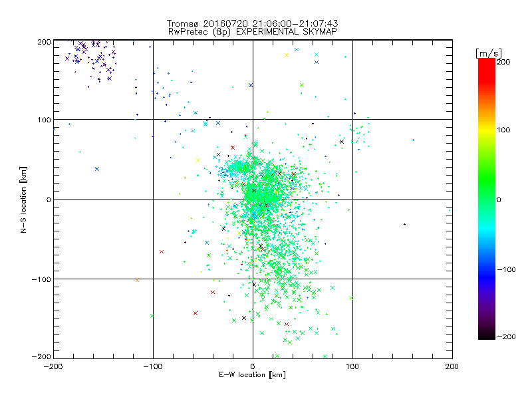Click the color bar scale label '-100'
The image size is (532, 399).
506,270
